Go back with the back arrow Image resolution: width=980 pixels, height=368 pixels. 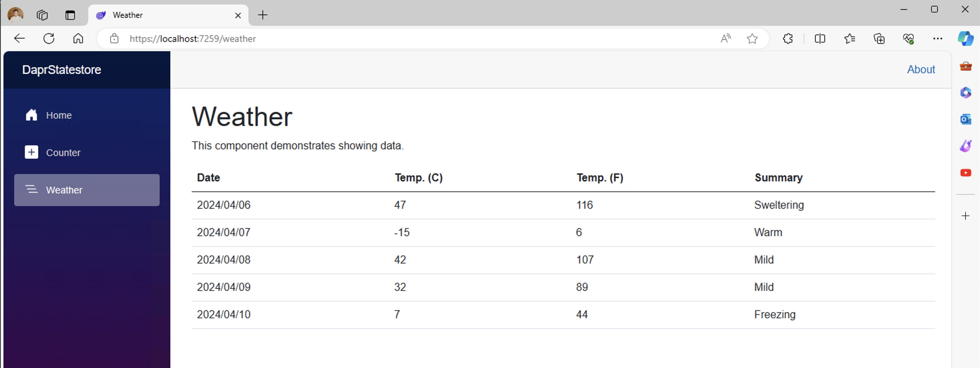[19, 38]
